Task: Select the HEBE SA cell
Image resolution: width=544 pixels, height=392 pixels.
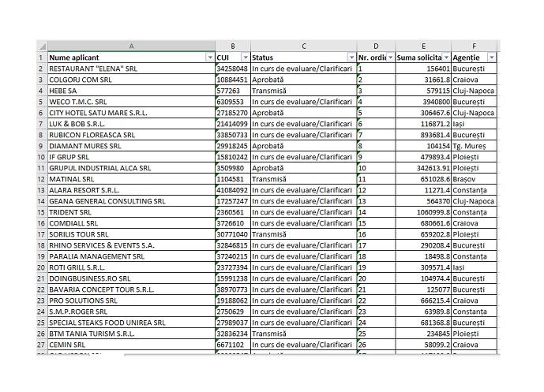Action: 131,91
